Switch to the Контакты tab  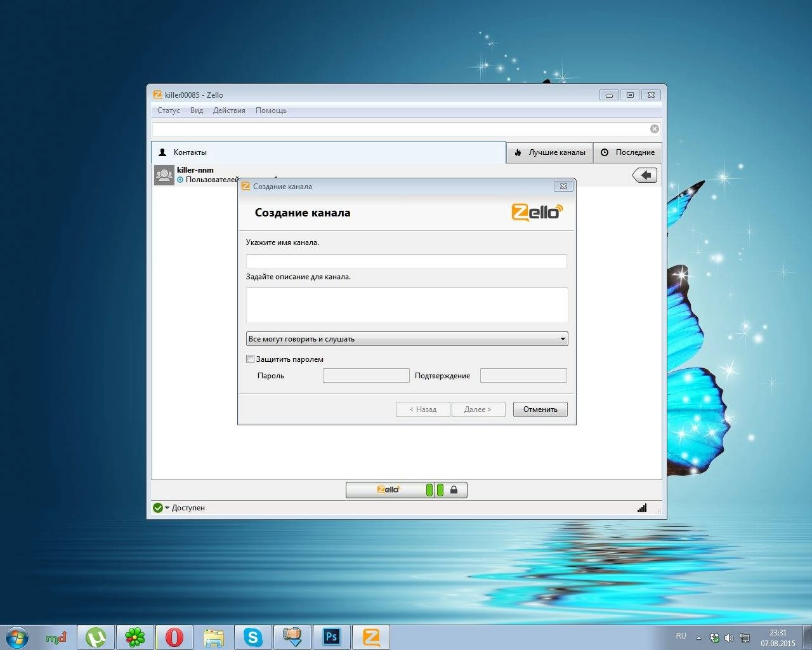pyautogui.click(x=328, y=152)
